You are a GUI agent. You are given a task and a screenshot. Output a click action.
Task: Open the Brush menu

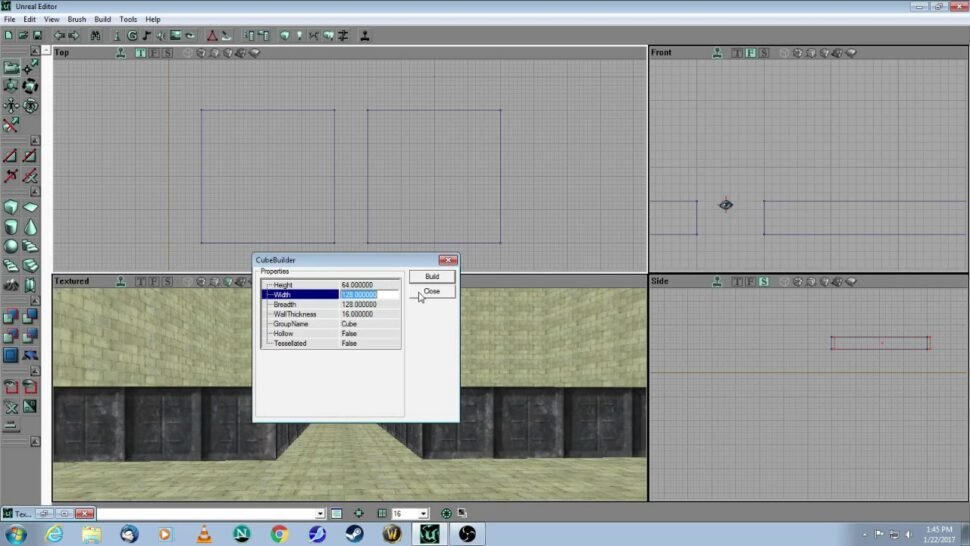coord(77,19)
